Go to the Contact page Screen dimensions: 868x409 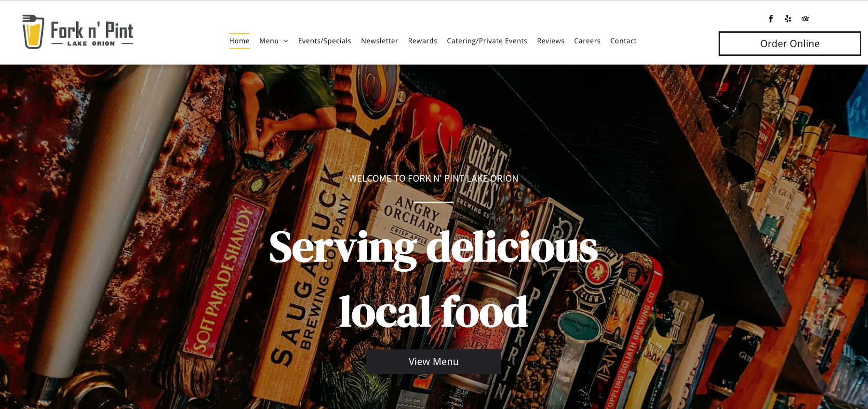tap(623, 41)
